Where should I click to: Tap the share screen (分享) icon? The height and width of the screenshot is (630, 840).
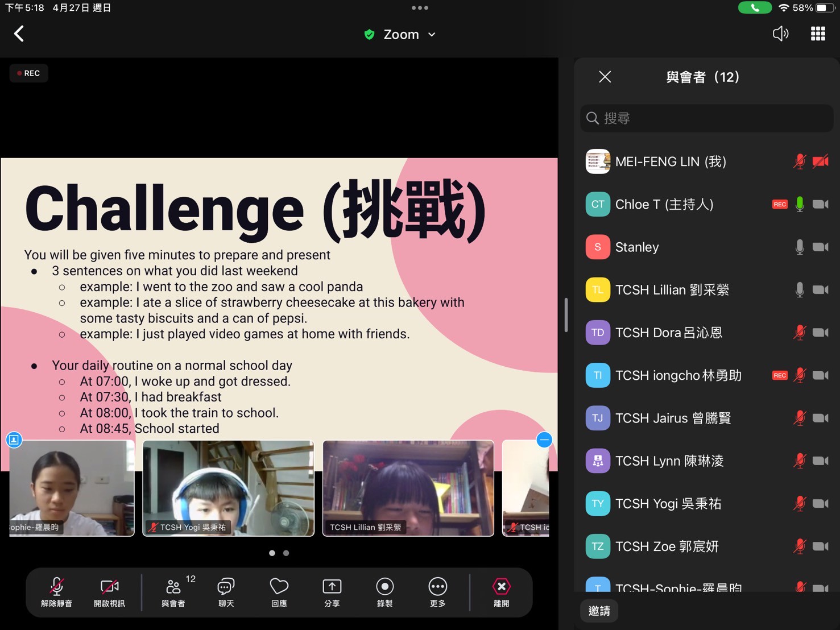332,592
